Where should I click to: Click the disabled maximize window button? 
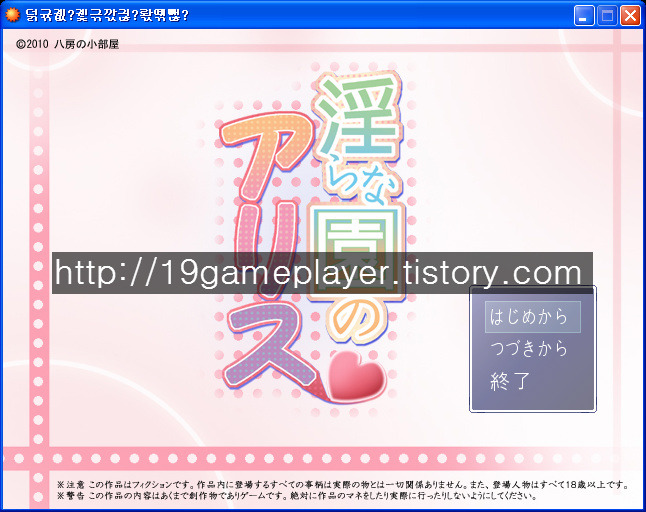pyautogui.click(x=607, y=16)
